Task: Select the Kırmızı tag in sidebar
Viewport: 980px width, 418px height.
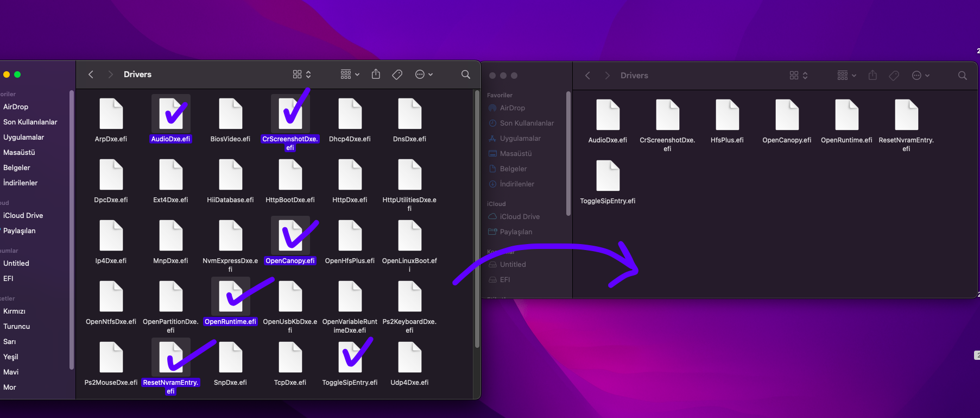Action: pos(14,311)
